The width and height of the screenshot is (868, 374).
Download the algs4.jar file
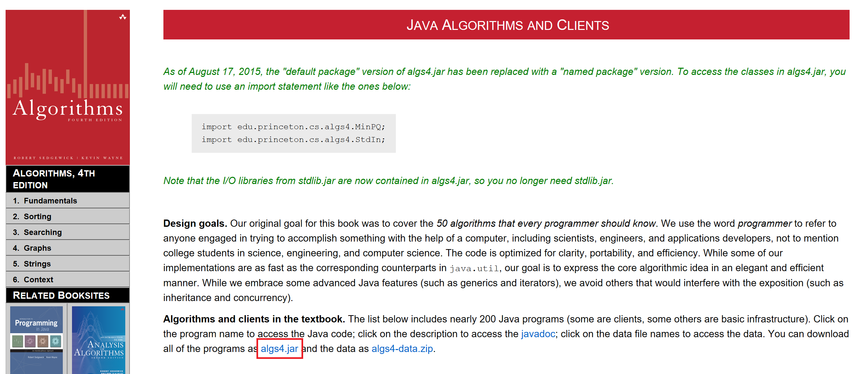pyautogui.click(x=279, y=349)
